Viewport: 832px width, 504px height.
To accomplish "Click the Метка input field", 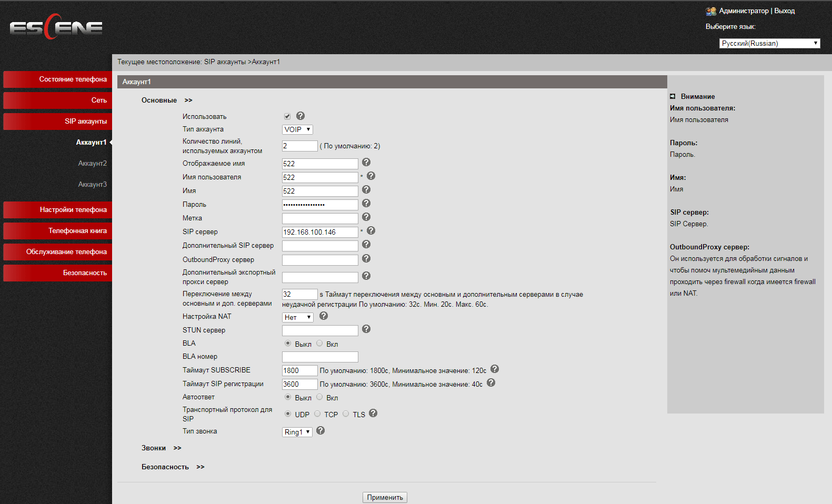I will [320, 218].
